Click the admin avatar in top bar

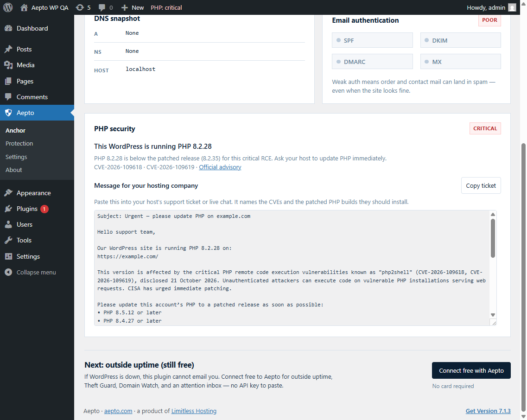[x=512, y=7]
